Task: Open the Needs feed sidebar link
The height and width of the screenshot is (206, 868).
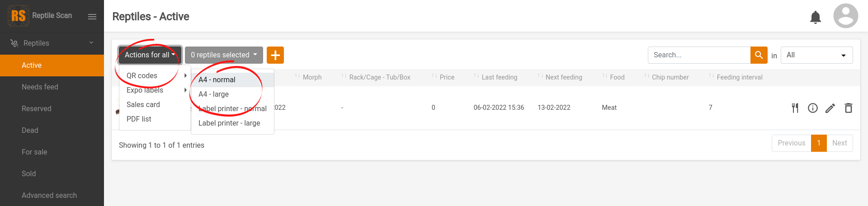Action: point(40,87)
